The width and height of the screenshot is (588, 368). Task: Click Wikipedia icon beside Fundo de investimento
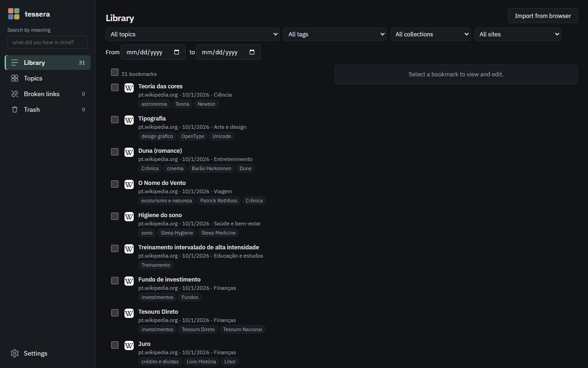[x=129, y=281]
